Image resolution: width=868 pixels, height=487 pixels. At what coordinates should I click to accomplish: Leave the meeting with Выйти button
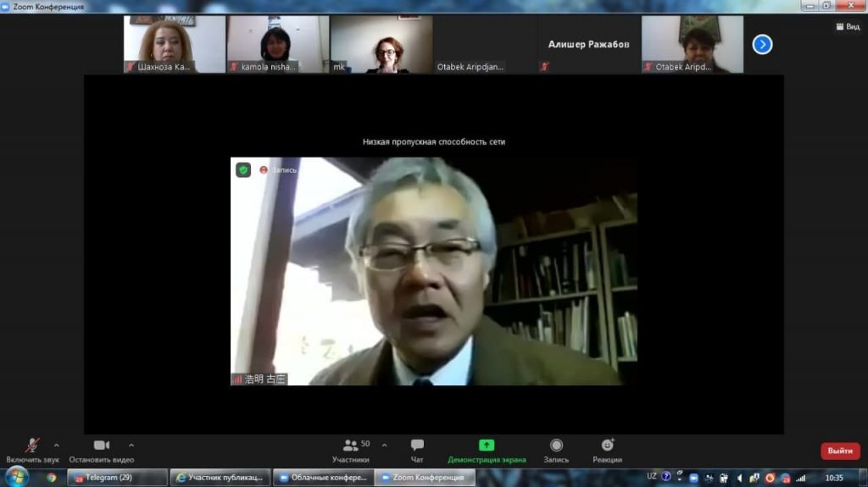point(839,451)
